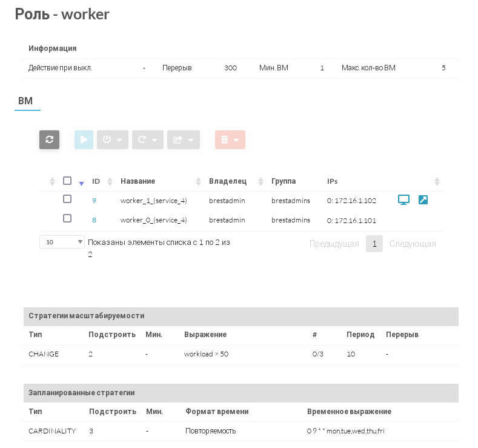Viewport: 478px width, 448px height.
Task: Open the page size selector showing 10
Action: tap(62, 242)
